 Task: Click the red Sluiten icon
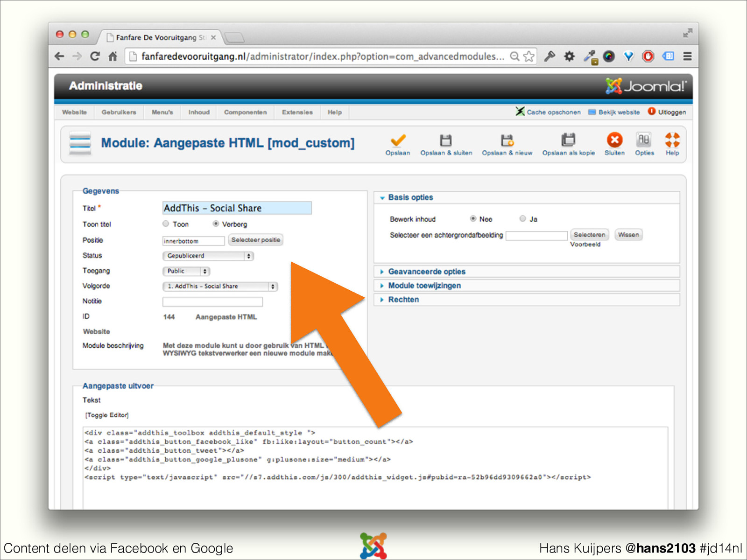click(614, 140)
